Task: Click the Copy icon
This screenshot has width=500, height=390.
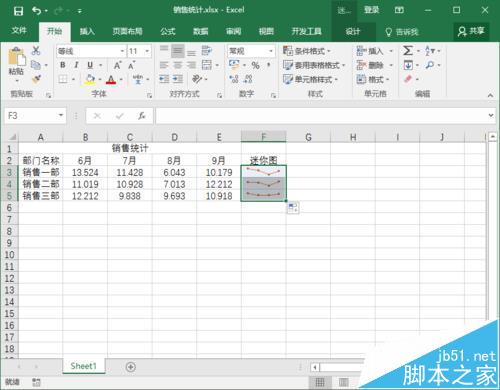Action: (36, 65)
